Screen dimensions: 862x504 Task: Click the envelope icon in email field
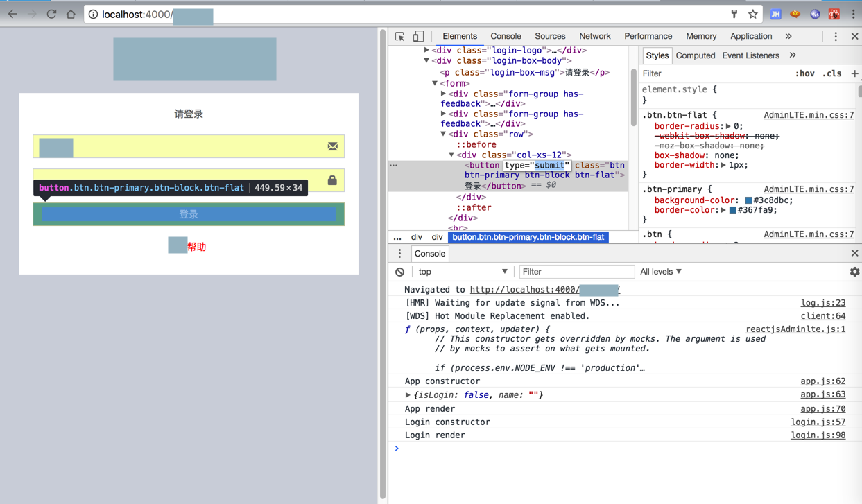point(333,146)
